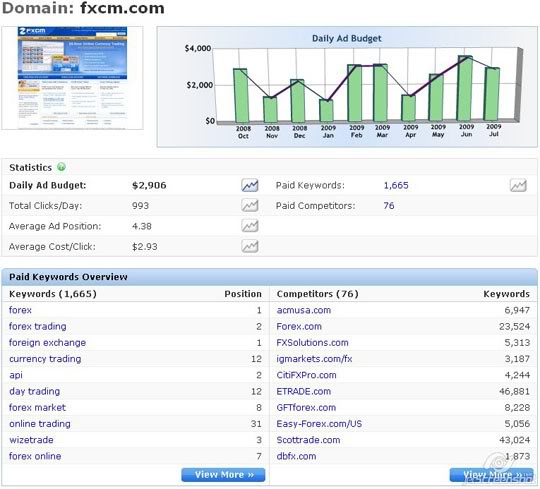Screen dimensions: 540x489
Task: Open the 'forex' keyword link
Action: 20,310
